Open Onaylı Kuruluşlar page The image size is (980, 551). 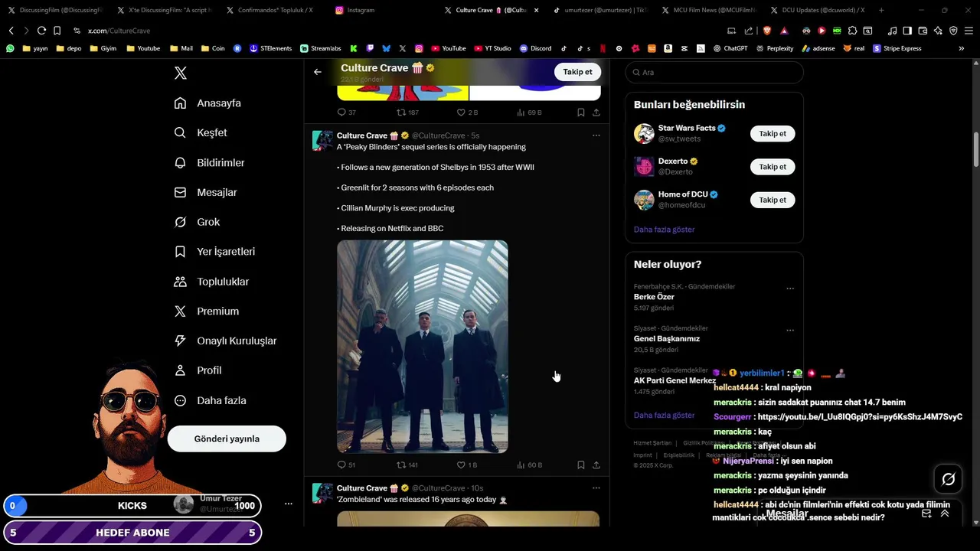225,341
